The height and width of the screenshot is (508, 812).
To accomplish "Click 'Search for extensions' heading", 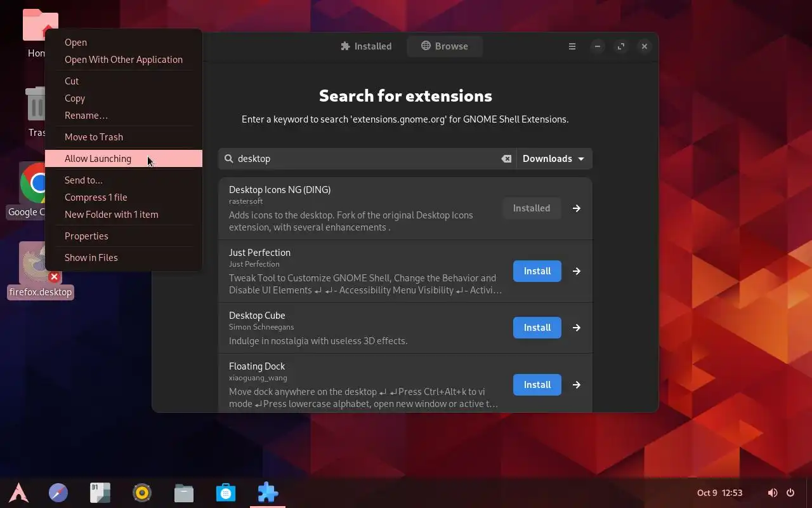I will (x=405, y=96).
